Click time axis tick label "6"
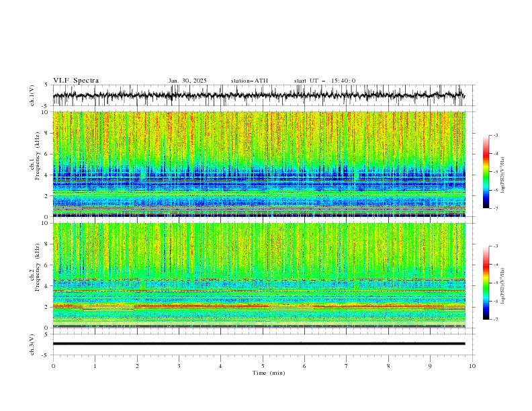Viewport: 532px width, 411px height. pyautogui.click(x=304, y=366)
